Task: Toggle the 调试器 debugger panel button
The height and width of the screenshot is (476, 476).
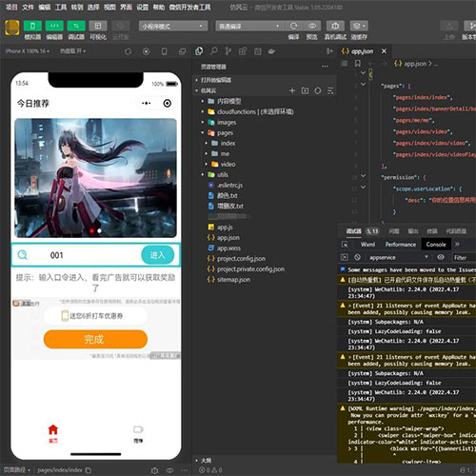Action: [x=76, y=26]
